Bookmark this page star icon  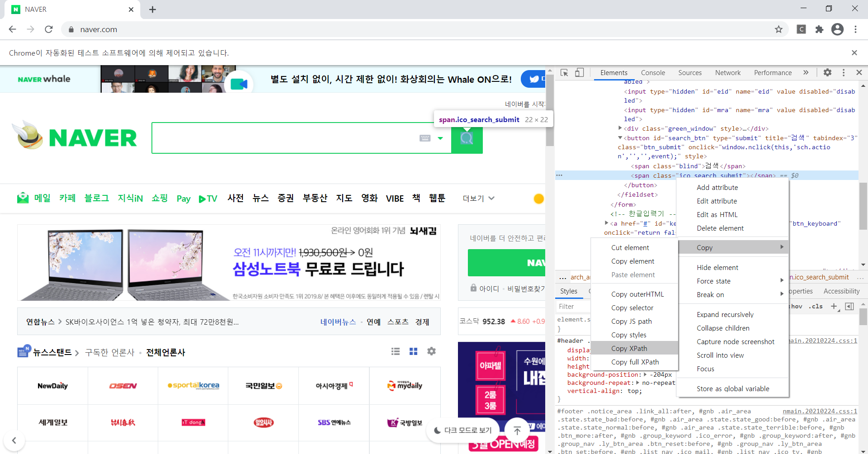pos(778,29)
